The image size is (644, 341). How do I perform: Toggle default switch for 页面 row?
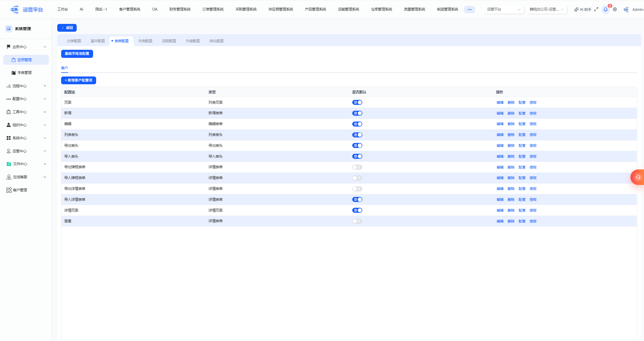tap(357, 102)
